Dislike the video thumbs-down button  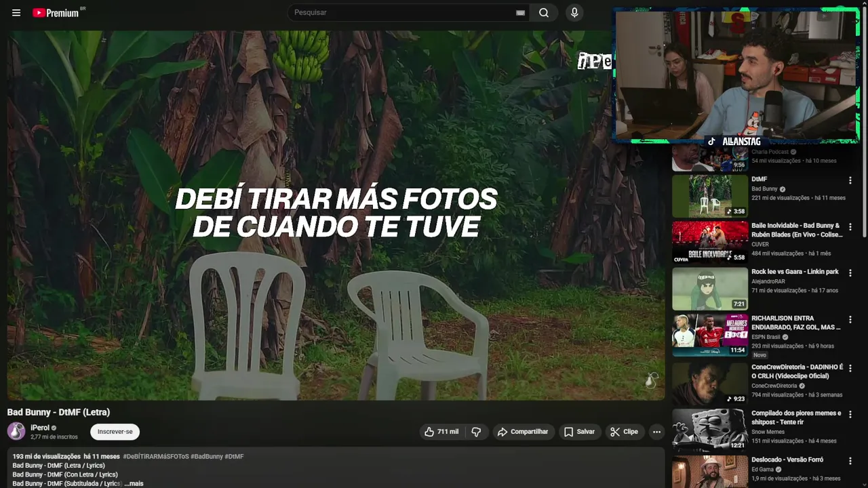click(476, 432)
